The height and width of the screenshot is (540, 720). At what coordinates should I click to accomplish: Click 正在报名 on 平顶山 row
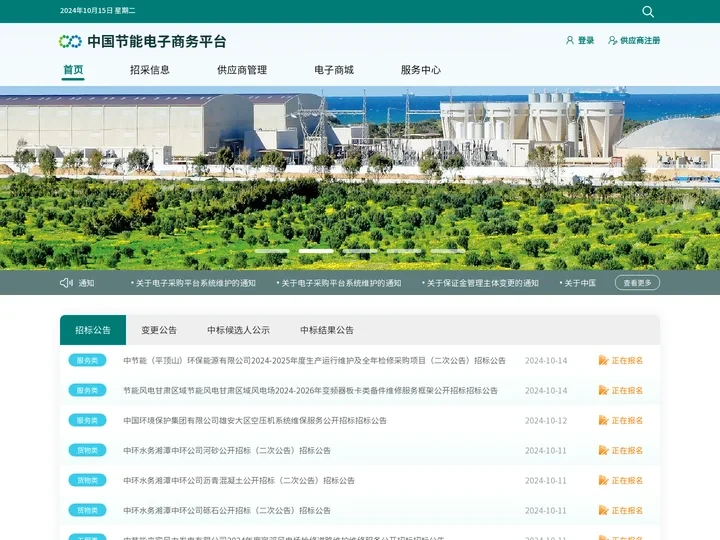[627, 360]
